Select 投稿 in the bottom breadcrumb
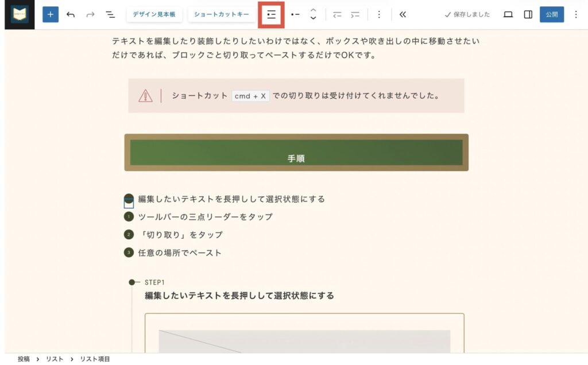This screenshot has width=588, height=365. point(24,359)
